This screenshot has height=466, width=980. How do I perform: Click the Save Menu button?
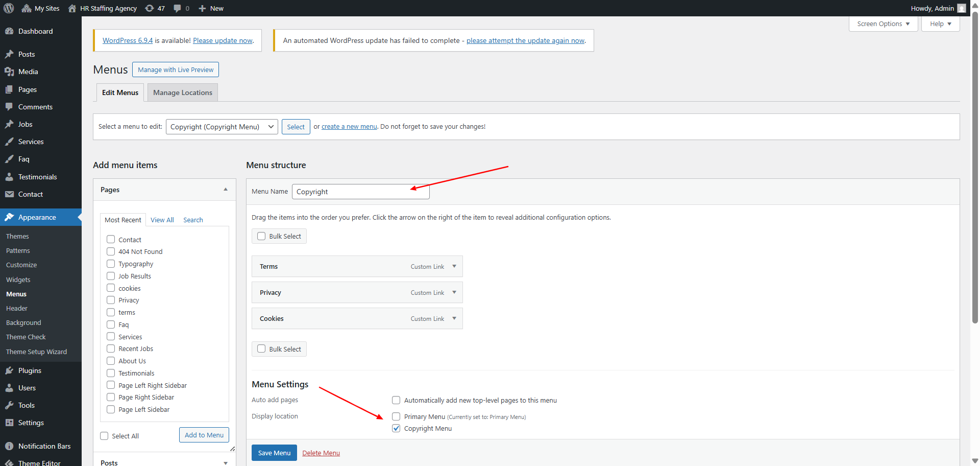[x=274, y=453]
